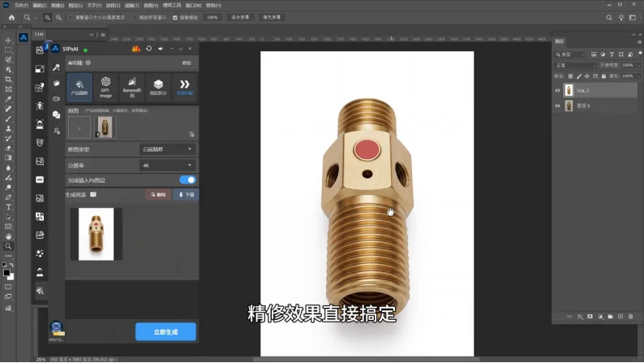The height and width of the screenshot is (363, 644).
Task: Open the 文字(Y) menu
Action: tap(94, 6)
